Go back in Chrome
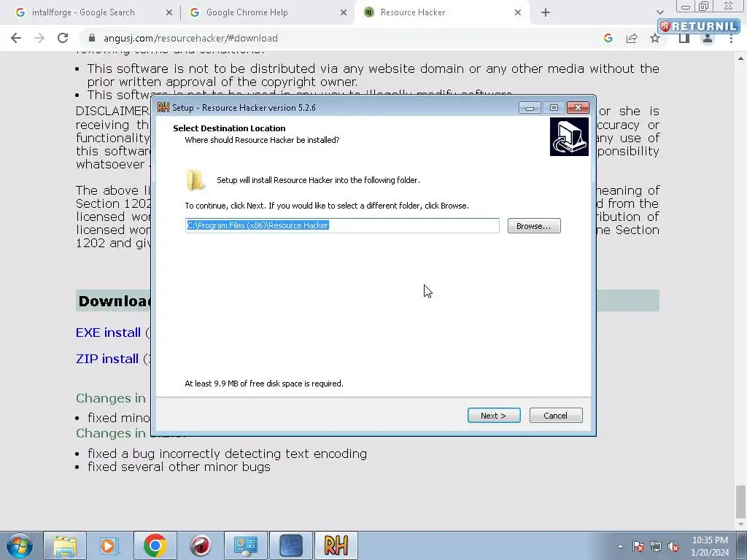Viewport: 747px width, 560px height. pyautogui.click(x=16, y=38)
